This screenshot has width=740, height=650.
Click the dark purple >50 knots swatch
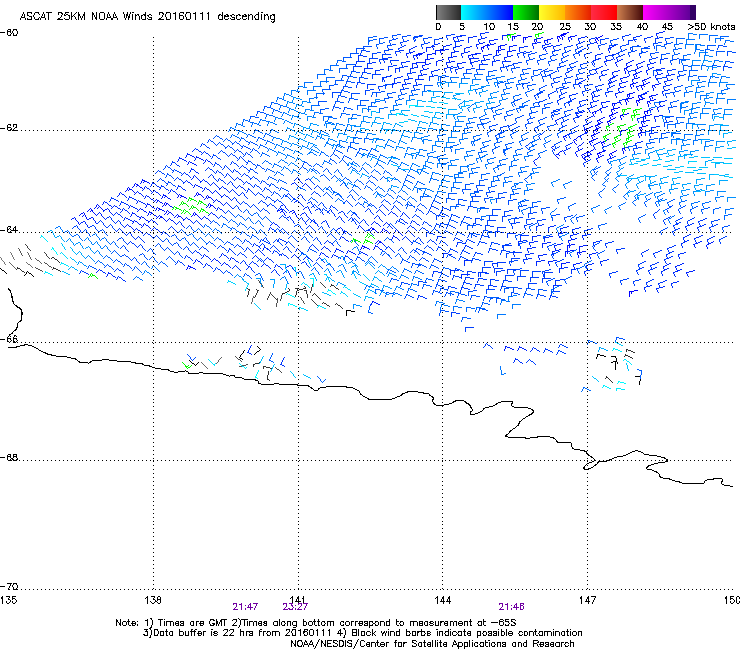click(x=693, y=12)
